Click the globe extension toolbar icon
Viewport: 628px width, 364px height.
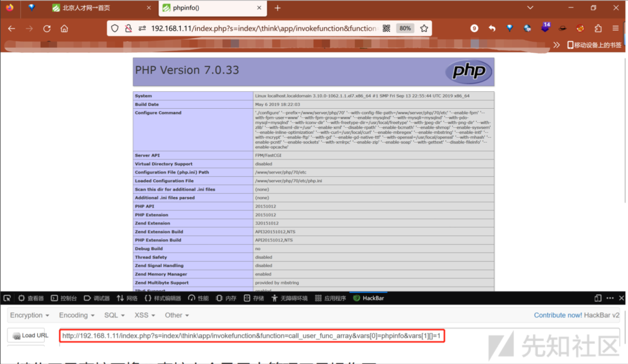coord(527,28)
